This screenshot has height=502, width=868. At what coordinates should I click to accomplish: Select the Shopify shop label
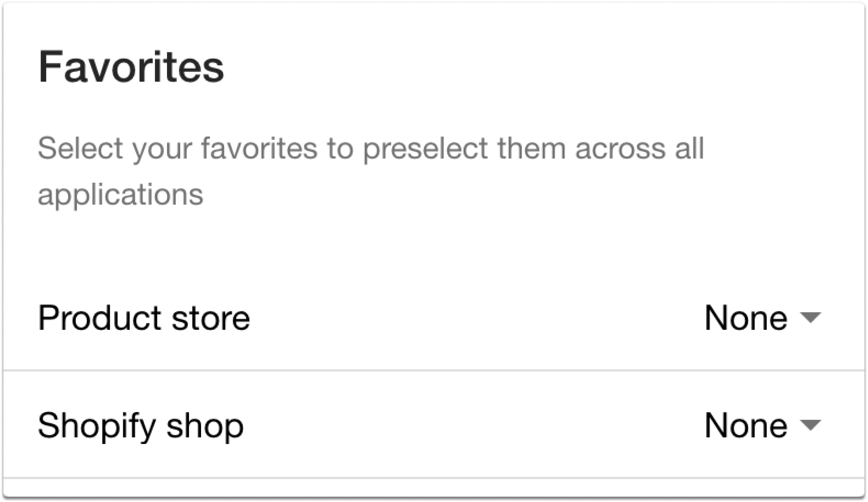tap(141, 426)
